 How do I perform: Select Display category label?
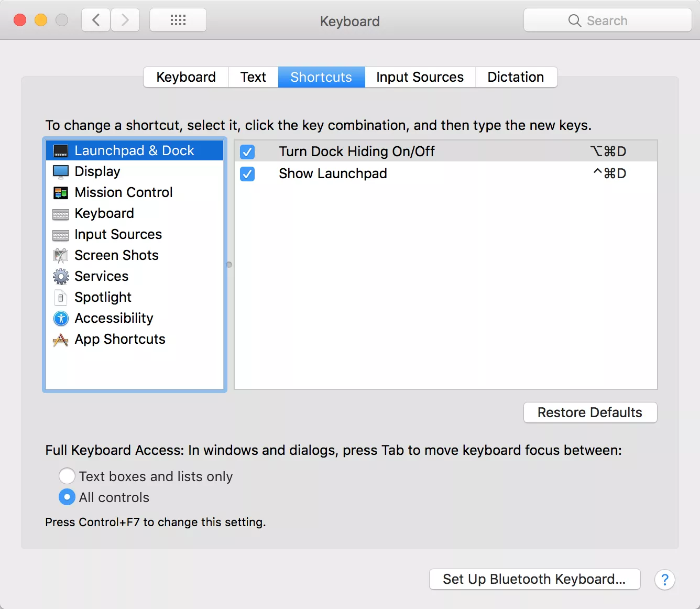point(97,172)
